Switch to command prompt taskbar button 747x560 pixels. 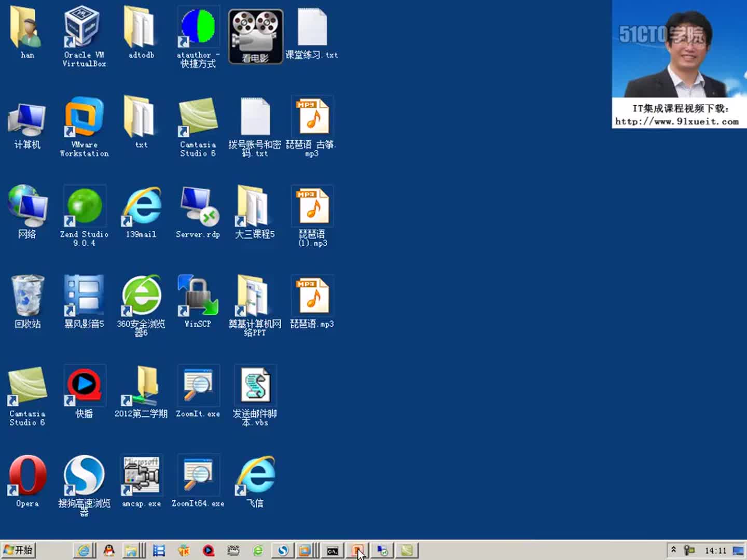[x=333, y=551]
